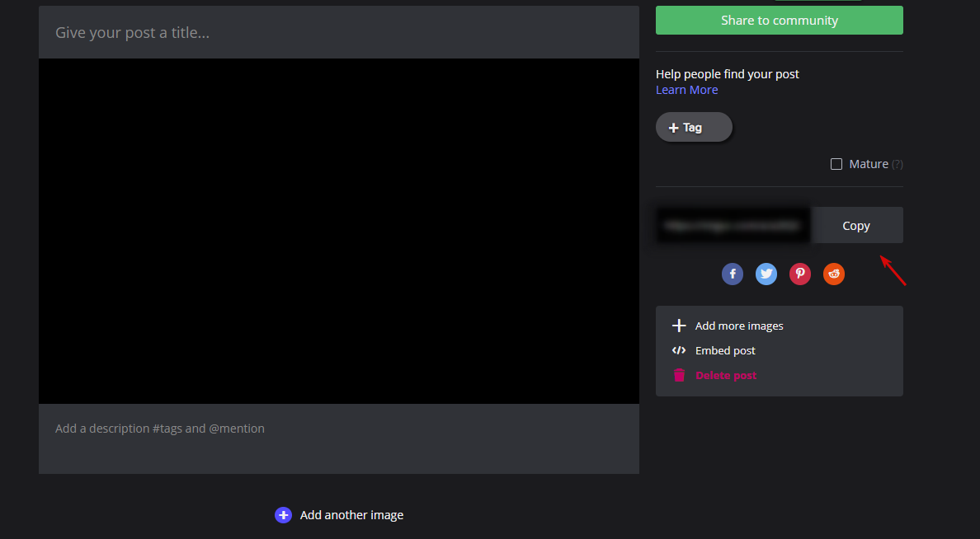The image size is (980, 539).
Task: Focus the description text area
Action: [x=338, y=438]
